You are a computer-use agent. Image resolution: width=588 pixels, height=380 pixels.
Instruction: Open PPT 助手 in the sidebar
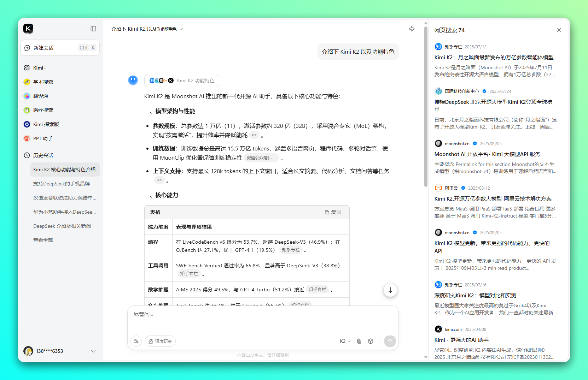click(60, 138)
